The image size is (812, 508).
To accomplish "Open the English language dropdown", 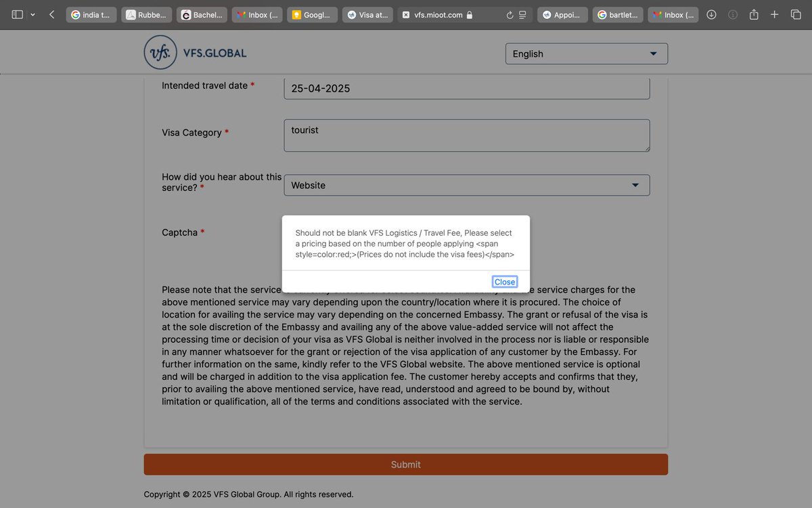I will tap(587, 54).
